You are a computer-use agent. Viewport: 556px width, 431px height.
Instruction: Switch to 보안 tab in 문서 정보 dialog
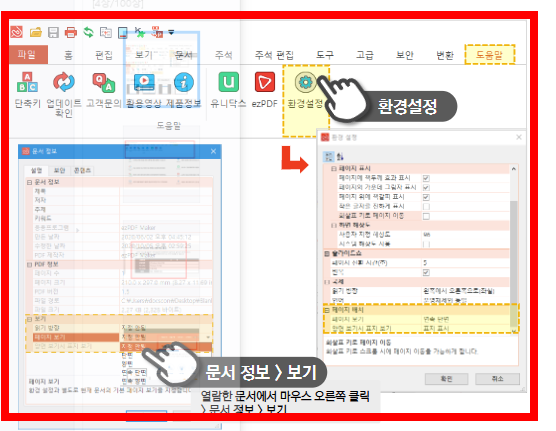[x=60, y=170]
